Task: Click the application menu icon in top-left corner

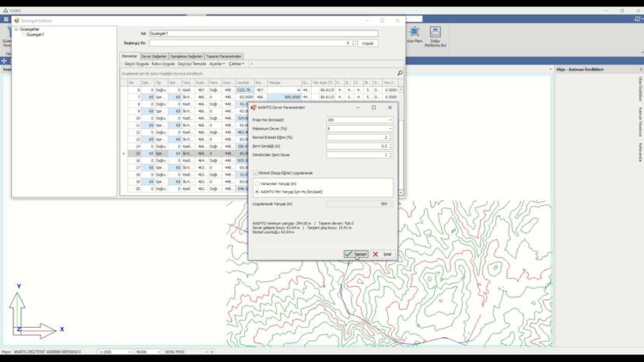Action: tap(5, 19)
